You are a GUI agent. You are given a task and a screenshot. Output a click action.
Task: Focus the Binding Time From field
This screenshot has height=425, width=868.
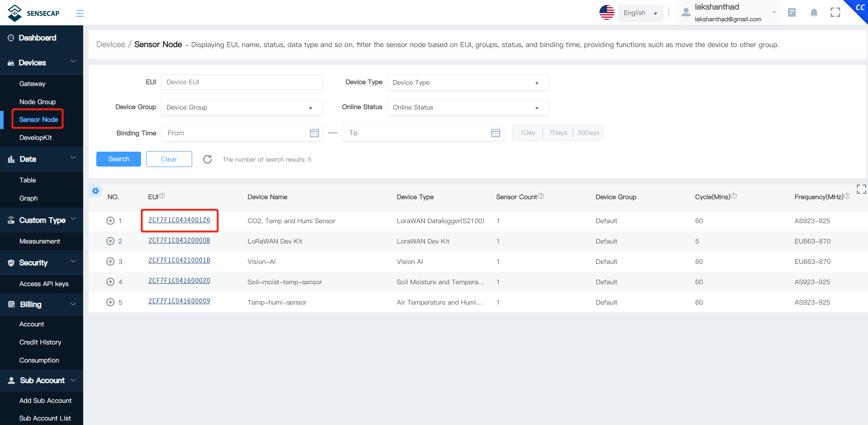click(242, 133)
